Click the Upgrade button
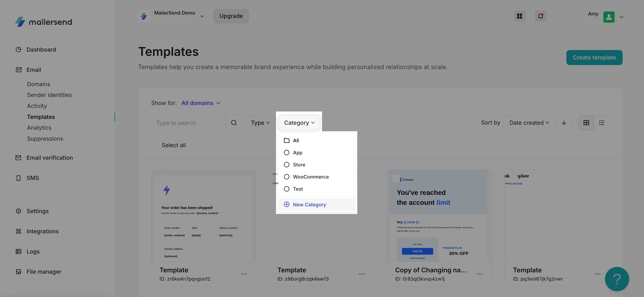Viewport: 644px width, 297px height. (x=231, y=16)
